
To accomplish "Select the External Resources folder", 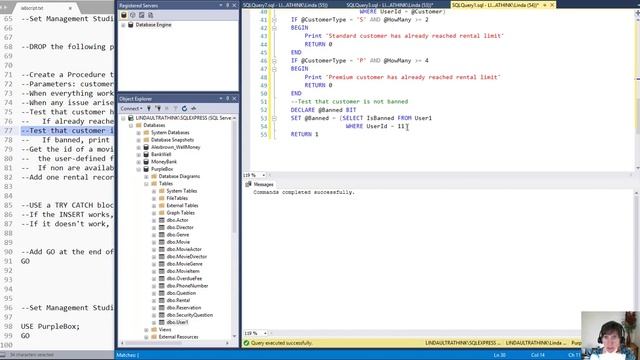I will pos(178,337).
